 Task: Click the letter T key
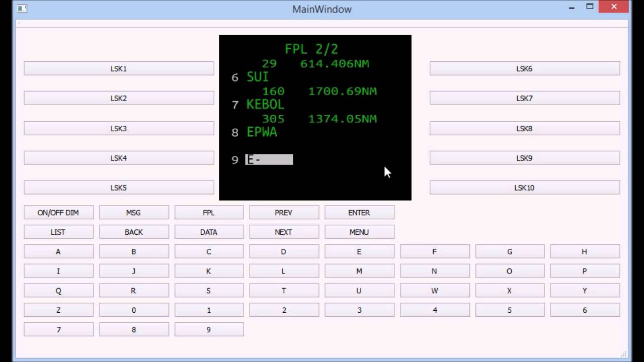(x=284, y=291)
